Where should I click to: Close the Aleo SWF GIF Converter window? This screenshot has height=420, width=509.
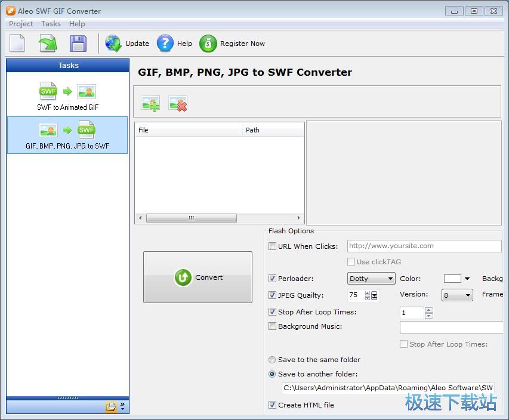tap(493, 11)
